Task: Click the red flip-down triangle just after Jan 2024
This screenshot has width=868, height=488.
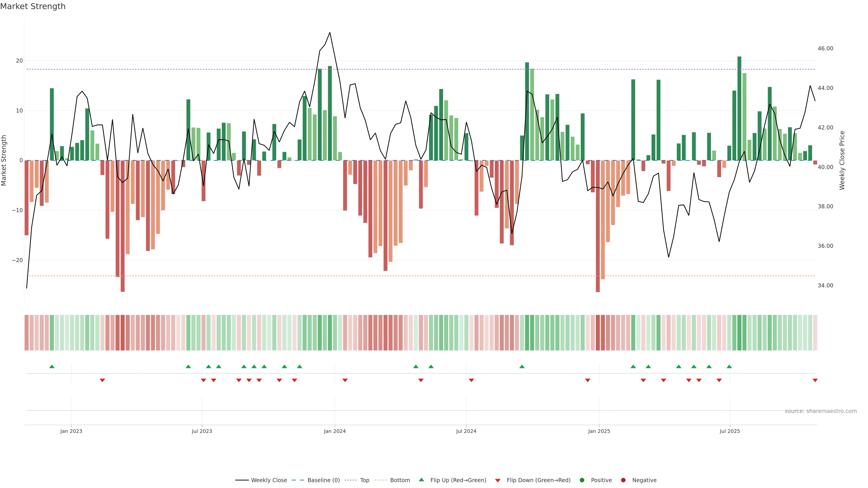Action: [x=345, y=380]
